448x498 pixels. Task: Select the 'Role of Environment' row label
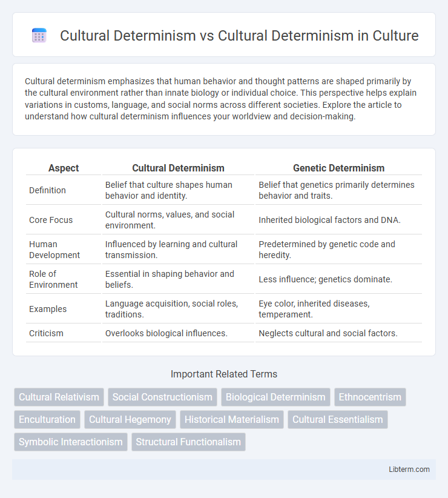(x=53, y=279)
